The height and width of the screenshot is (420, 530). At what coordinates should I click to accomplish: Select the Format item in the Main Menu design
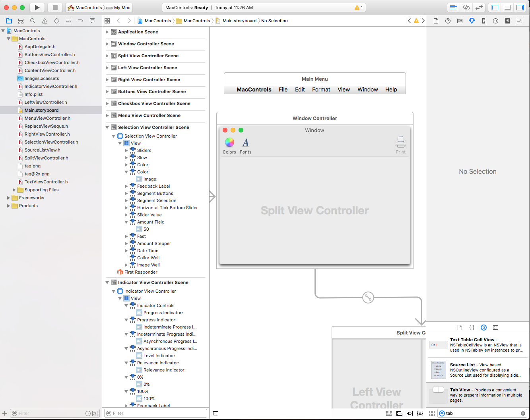pos(321,89)
